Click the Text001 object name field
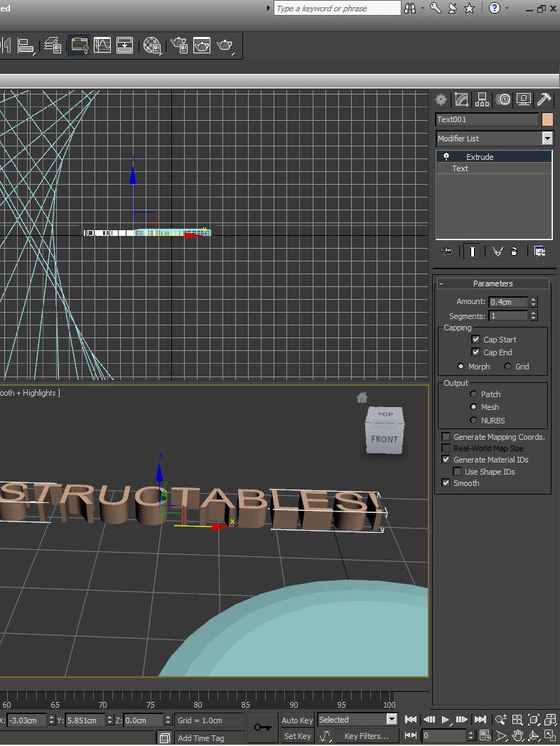 coord(487,119)
